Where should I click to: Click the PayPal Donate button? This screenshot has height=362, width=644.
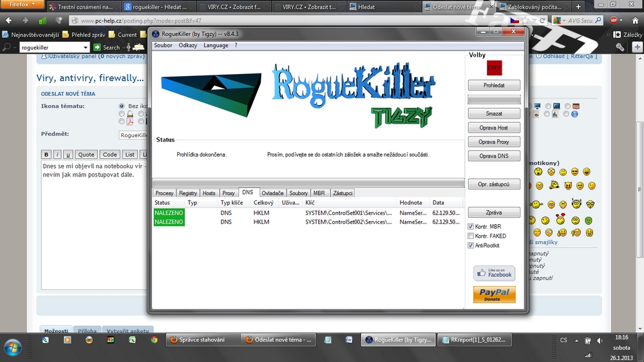(494, 294)
